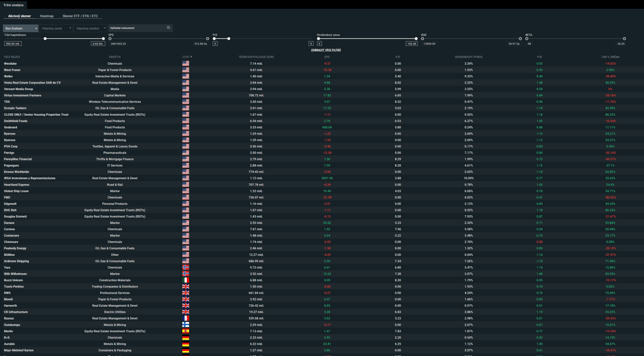Sort by Tržní kapitalizace (EUR) column header
Viewport: 644px width, 356px height.
(x=257, y=57)
